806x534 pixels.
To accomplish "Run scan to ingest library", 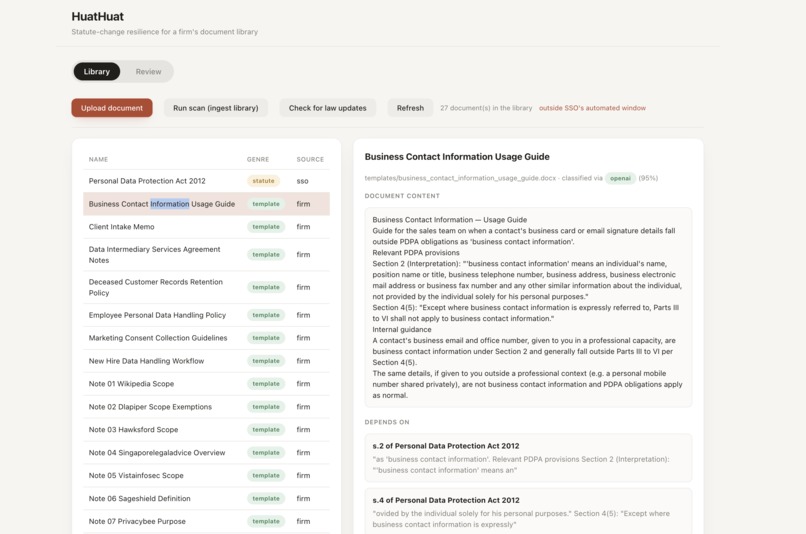I will point(215,108).
